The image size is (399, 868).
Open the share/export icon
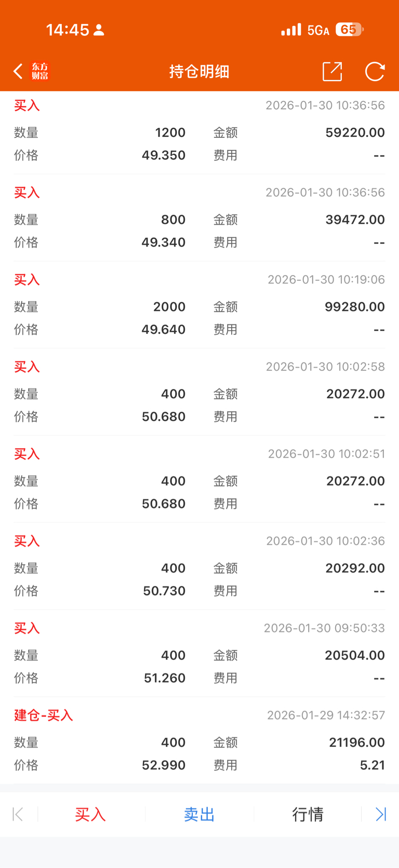(332, 71)
